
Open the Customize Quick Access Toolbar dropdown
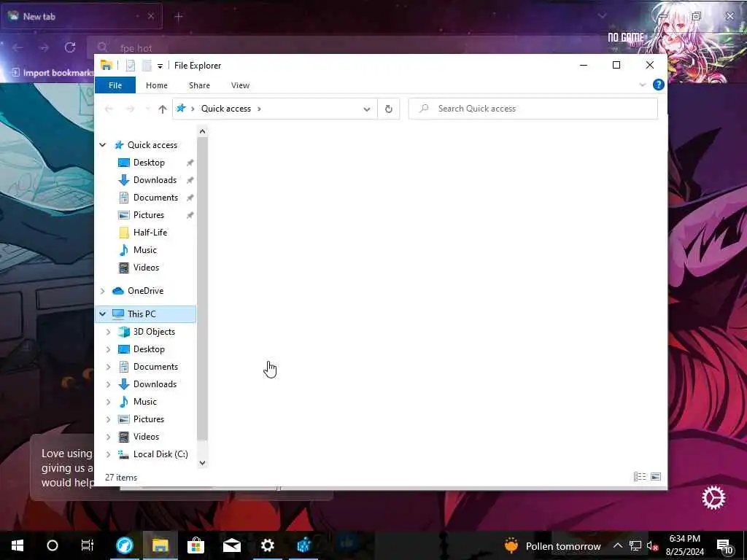[160, 66]
